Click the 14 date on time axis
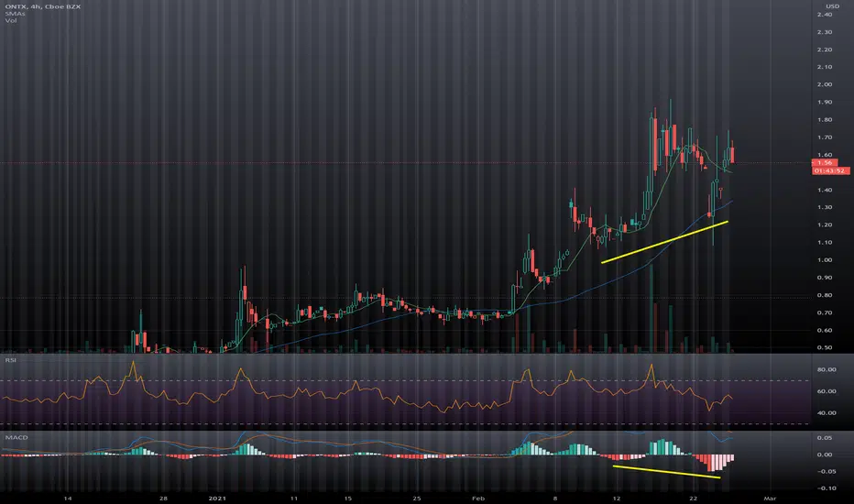This screenshot has height=504, width=854. click(x=68, y=498)
